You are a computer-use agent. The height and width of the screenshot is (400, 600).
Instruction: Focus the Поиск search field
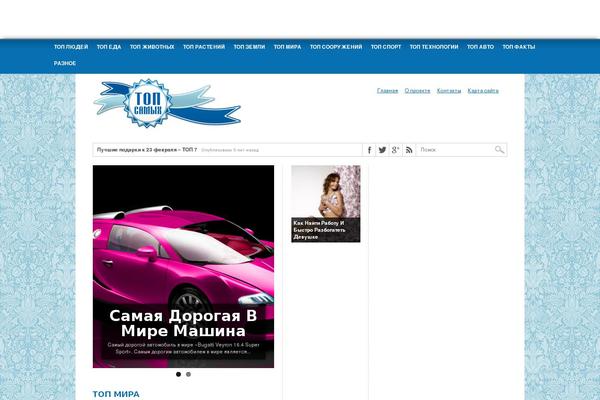455,150
